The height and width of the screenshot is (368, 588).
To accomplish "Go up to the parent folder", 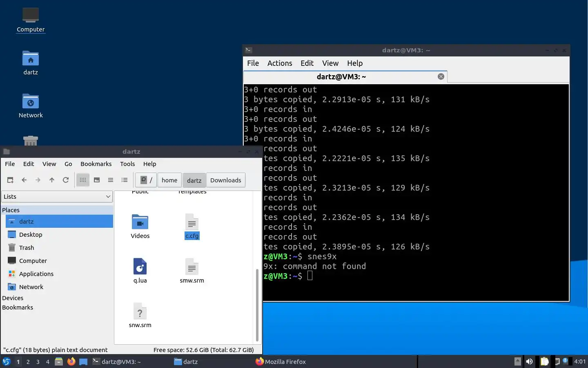I will tap(52, 180).
